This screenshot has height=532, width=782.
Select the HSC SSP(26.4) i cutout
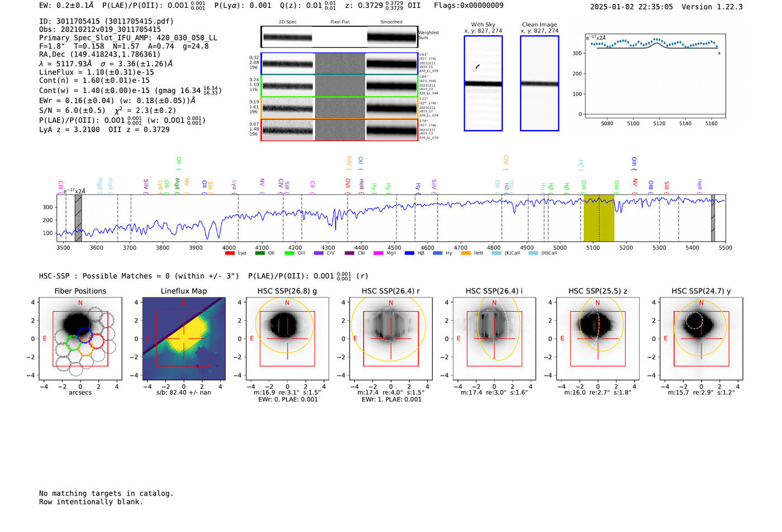494,339
